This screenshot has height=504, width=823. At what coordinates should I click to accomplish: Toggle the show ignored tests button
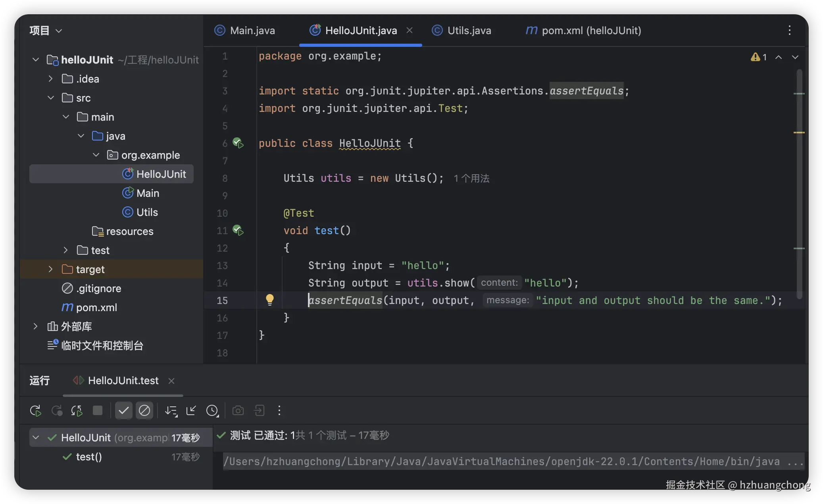pyautogui.click(x=144, y=410)
